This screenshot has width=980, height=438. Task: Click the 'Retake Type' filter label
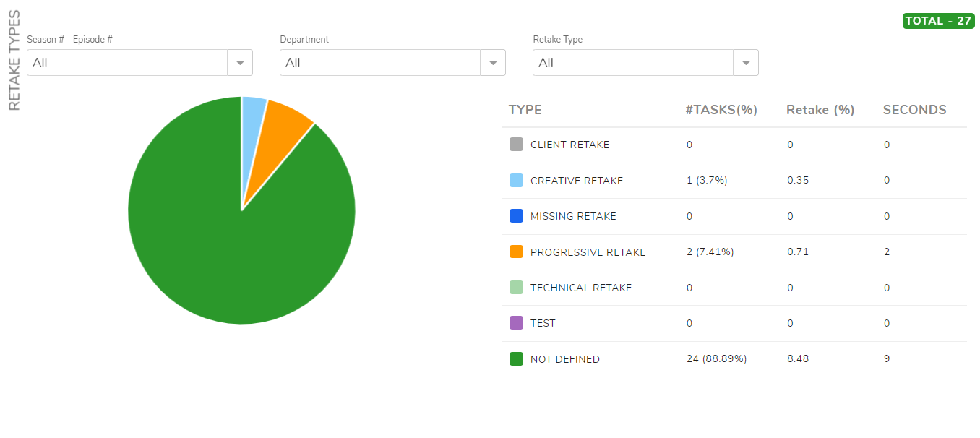point(558,40)
